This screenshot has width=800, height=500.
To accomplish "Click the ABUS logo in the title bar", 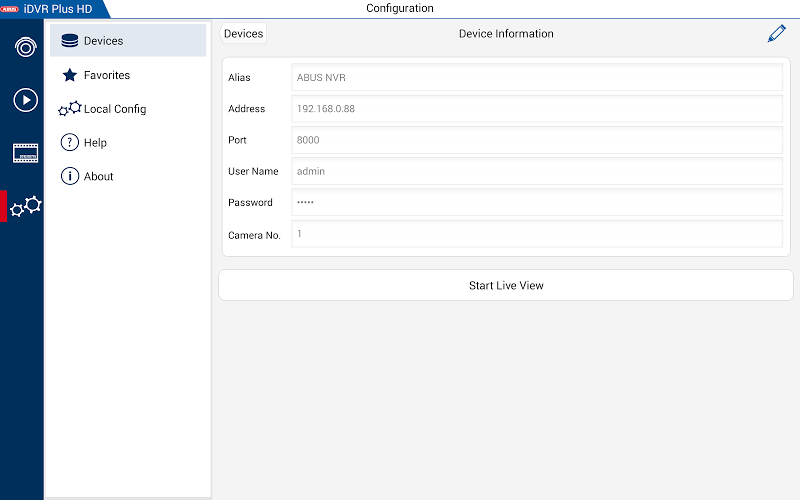I will pos(11,8).
